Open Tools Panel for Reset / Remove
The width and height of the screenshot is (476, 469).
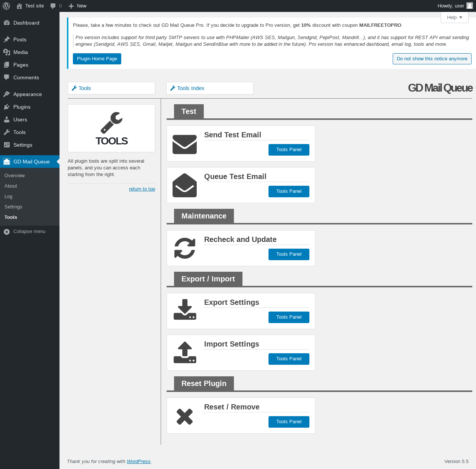coord(289,422)
